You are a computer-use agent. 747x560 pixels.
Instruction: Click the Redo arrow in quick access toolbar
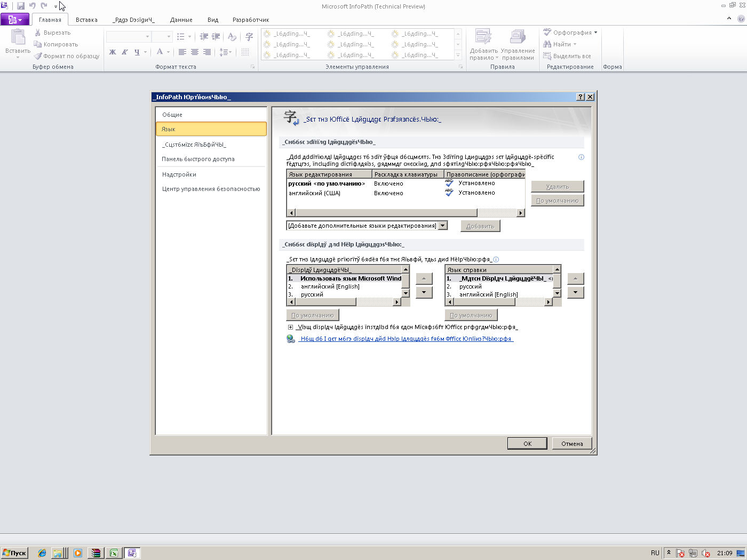point(44,6)
